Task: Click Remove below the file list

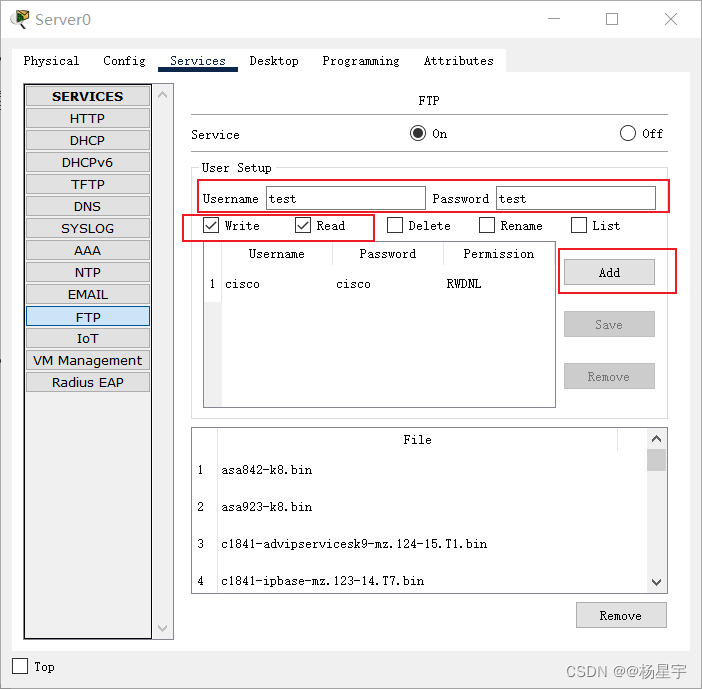Action: (x=621, y=616)
